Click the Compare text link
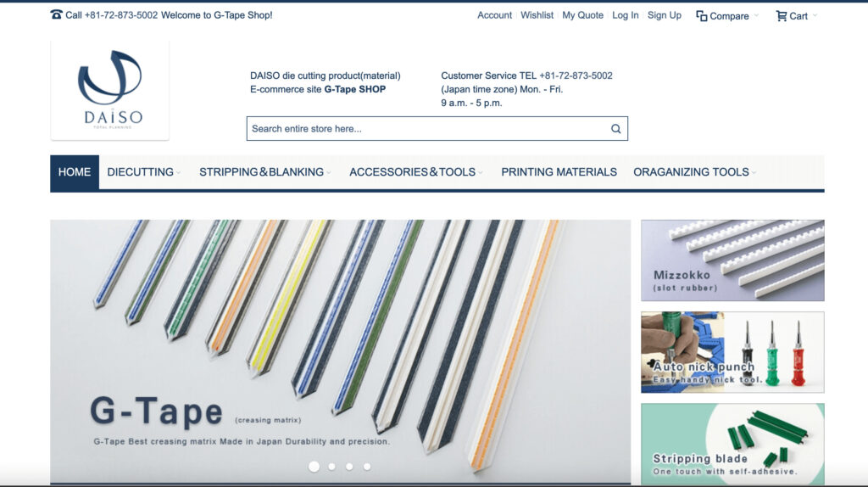This screenshot has width=868, height=487. pos(729,17)
